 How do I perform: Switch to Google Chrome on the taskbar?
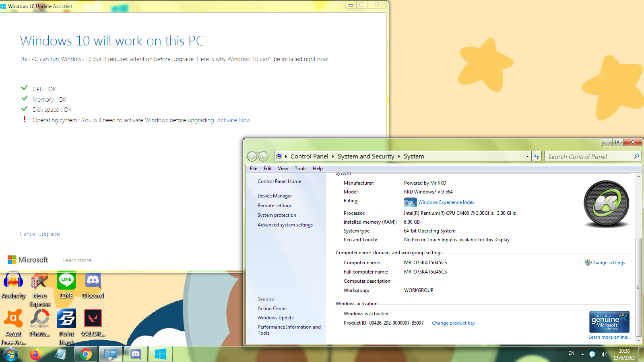85,354
